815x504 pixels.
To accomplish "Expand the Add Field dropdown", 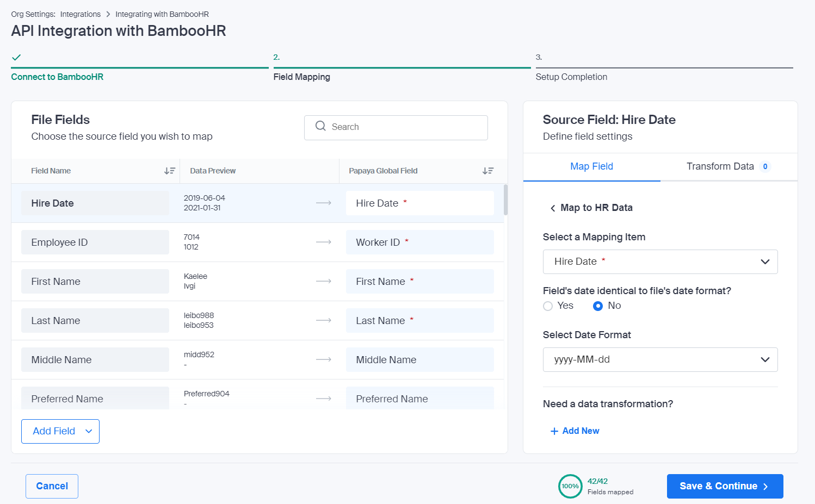I will coord(60,431).
